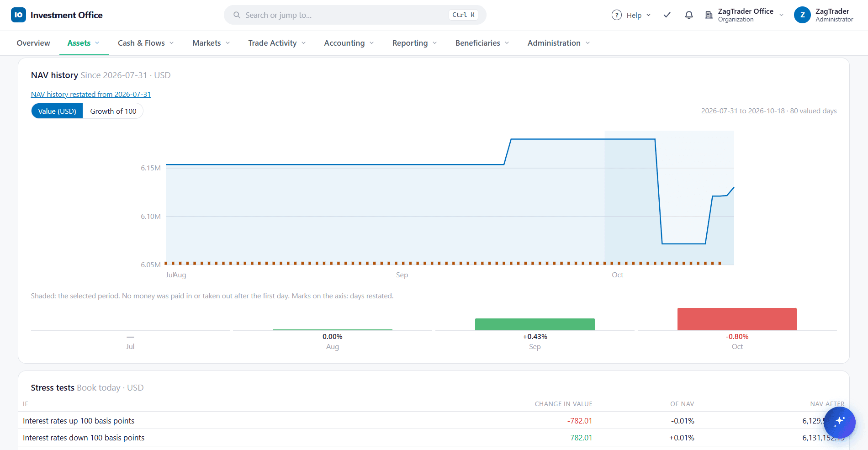The image size is (868, 450).
Task: Switch to Growth of 100 view
Action: (113, 111)
